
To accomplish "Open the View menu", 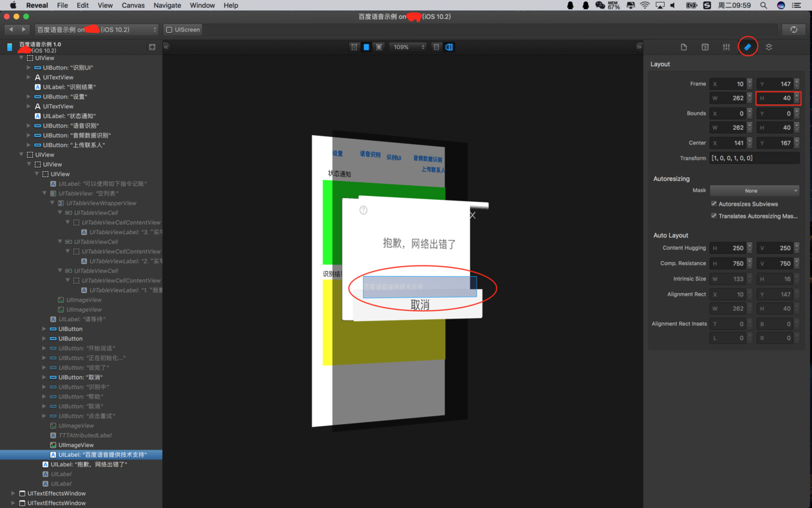I will point(105,5).
